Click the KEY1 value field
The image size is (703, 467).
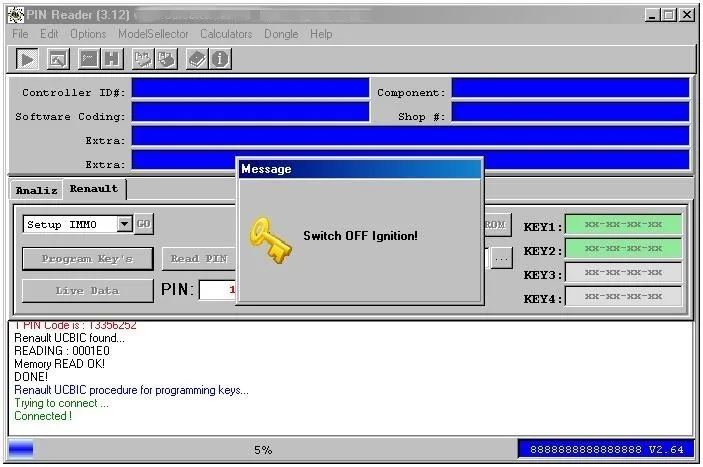(x=623, y=224)
